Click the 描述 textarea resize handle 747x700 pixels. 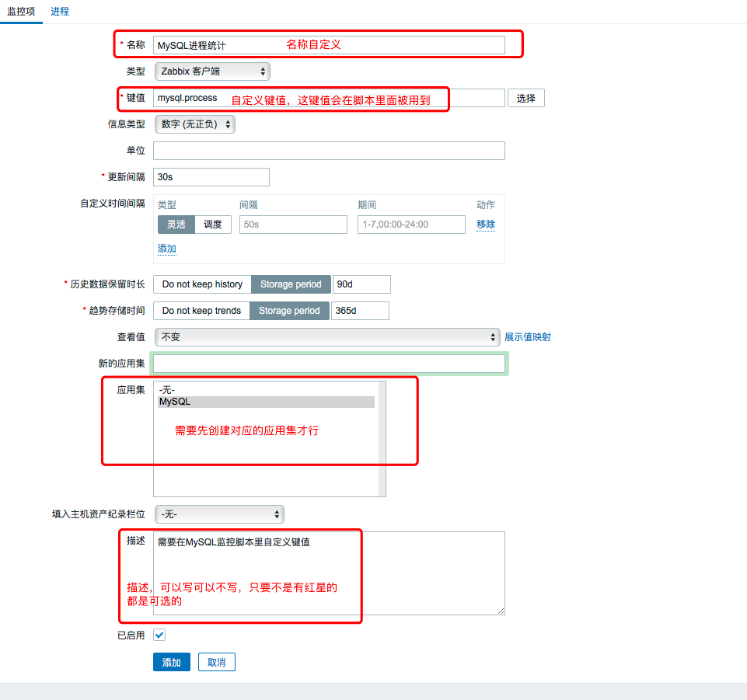[501, 611]
